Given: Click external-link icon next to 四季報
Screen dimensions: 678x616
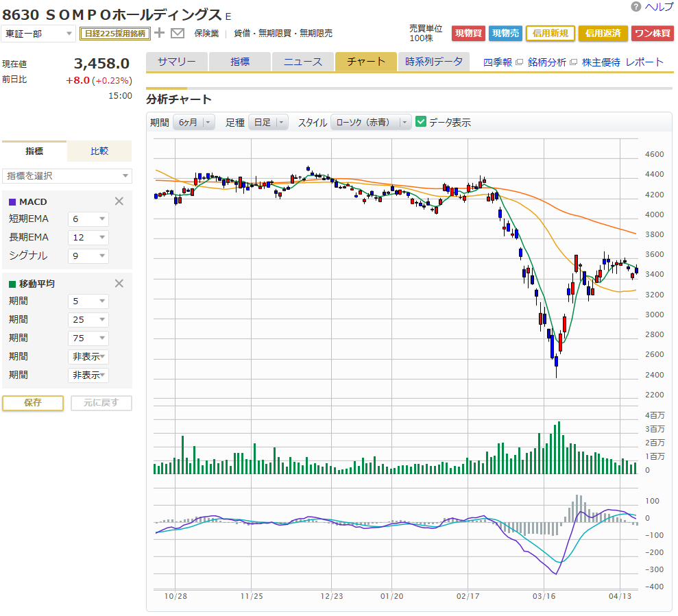Looking at the screenshot, I should pyautogui.click(x=520, y=62).
